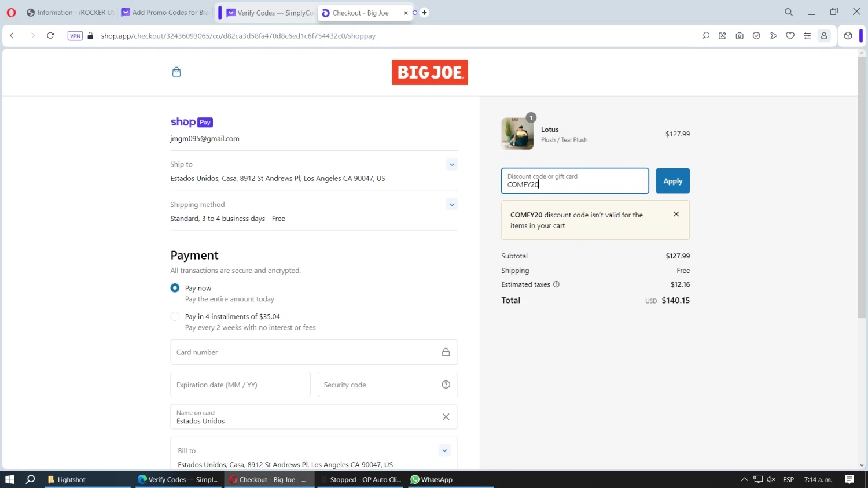Open the browser profile account icon

824,36
